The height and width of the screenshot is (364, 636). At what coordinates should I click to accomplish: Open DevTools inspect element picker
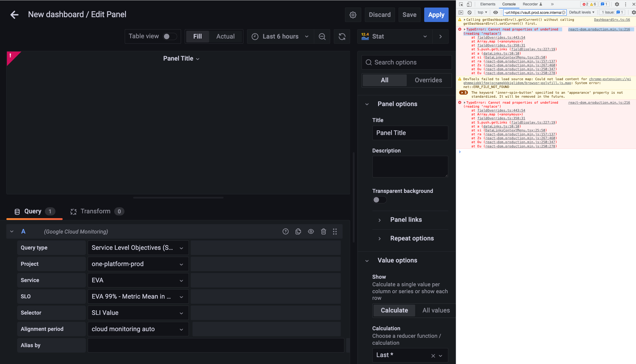coord(461,4)
